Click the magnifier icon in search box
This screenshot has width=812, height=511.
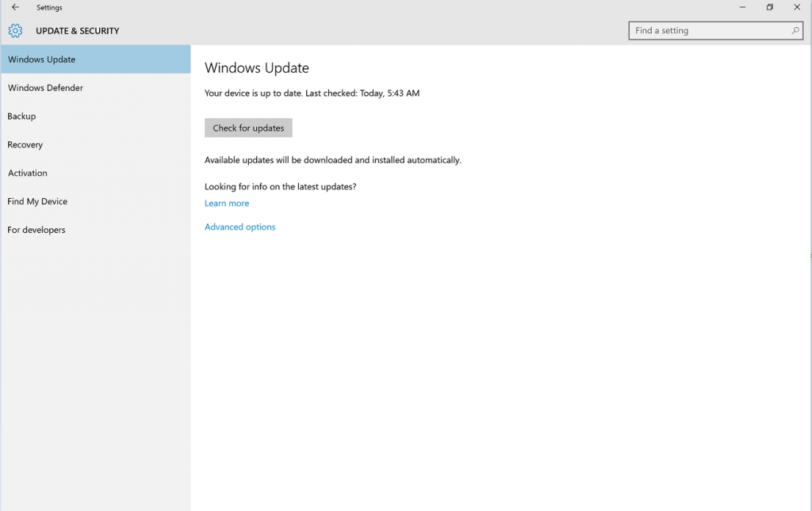coord(795,31)
